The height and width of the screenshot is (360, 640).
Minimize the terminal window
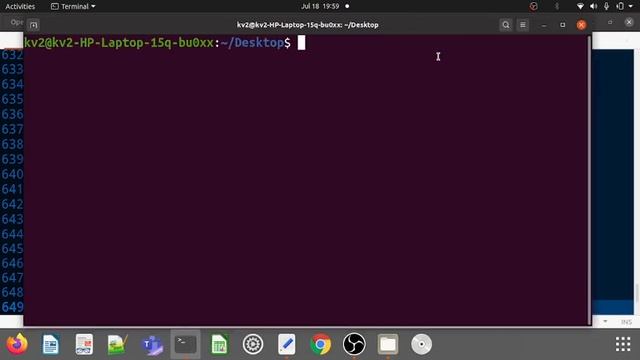tap(544, 25)
